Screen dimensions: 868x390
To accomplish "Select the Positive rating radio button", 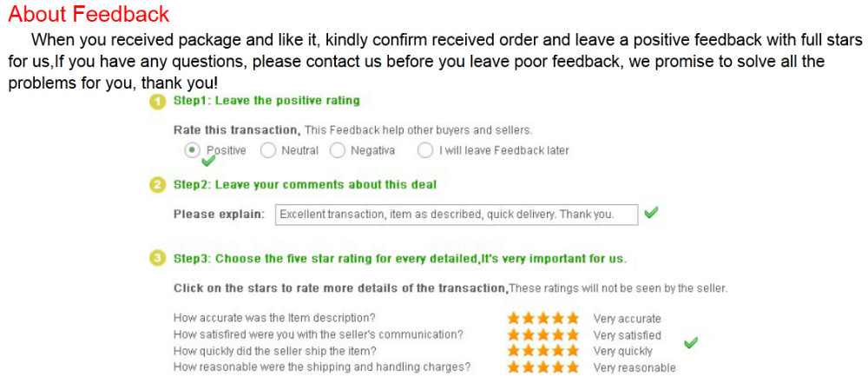I will pyautogui.click(x=192, y=150).
